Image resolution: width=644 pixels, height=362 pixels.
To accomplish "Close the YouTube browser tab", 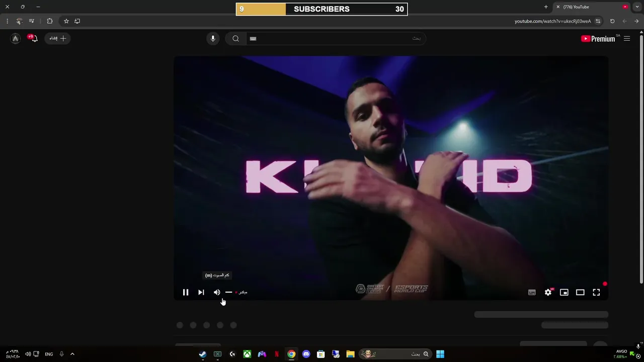I will (x=557, y=7).
